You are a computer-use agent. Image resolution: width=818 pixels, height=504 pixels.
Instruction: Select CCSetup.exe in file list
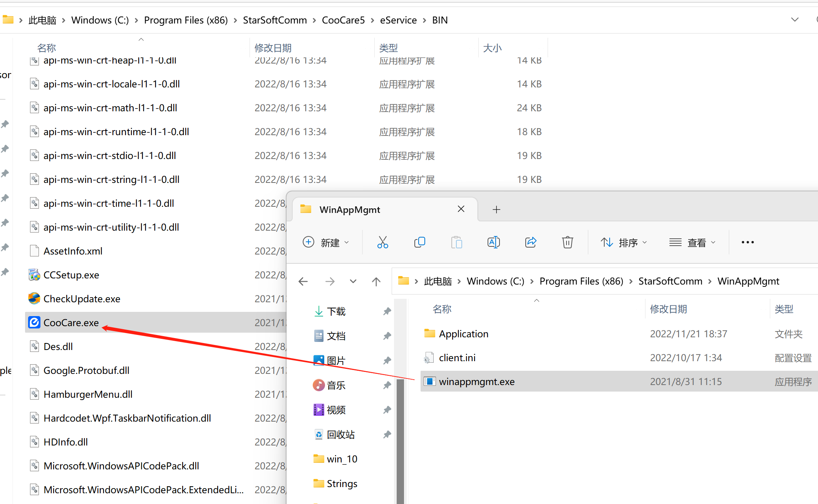pos(71,275)
